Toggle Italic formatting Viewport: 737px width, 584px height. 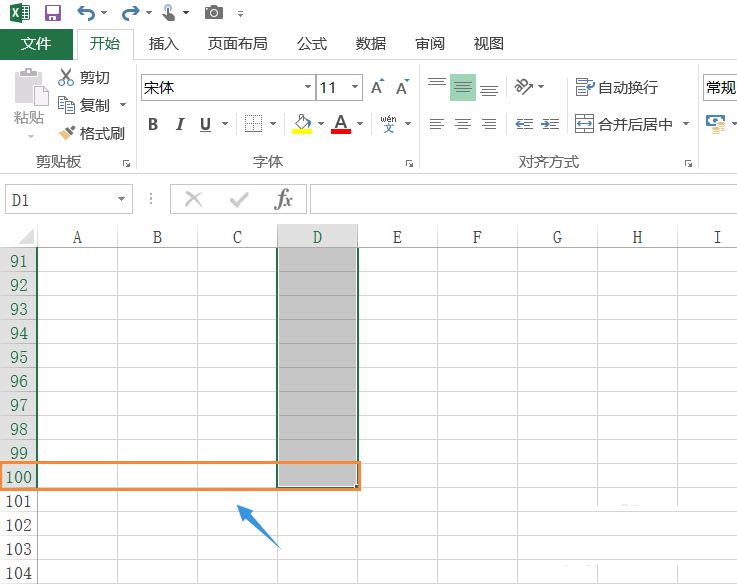click(x=180, y=124)
